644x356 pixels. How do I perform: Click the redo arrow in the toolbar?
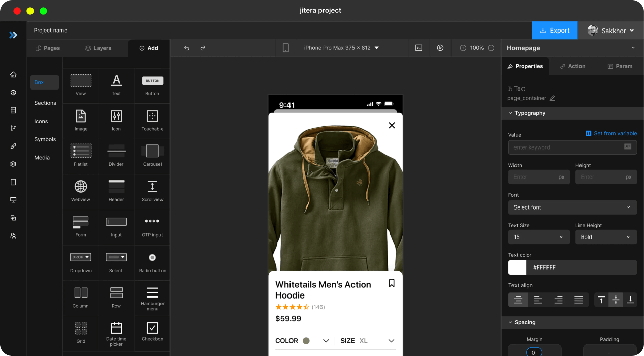pos(203,48)
